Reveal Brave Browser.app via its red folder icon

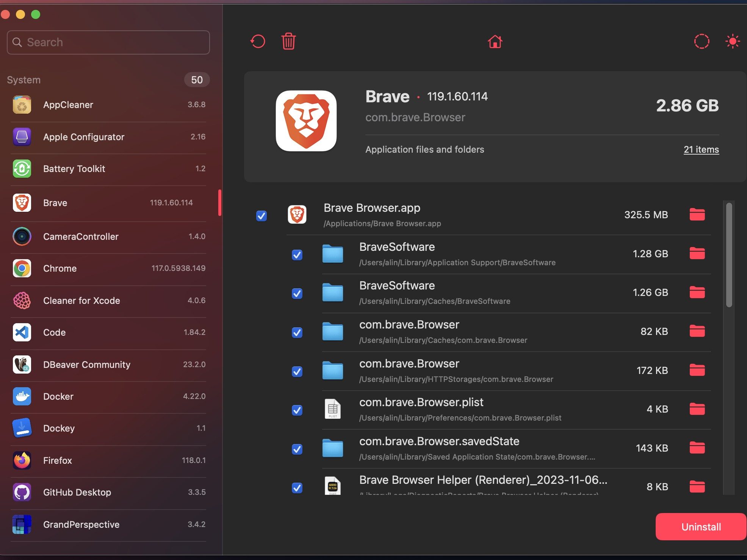(x=697, y=214)
